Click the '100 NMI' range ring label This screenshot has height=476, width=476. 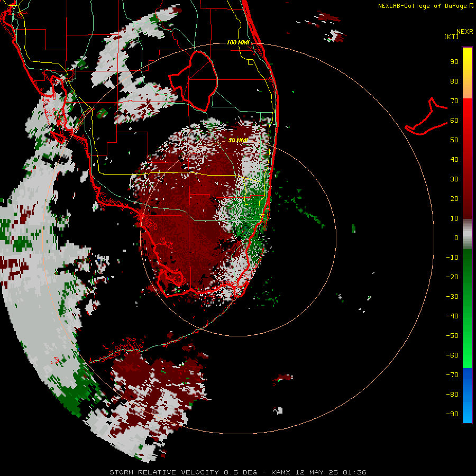[x=238, y=42]
